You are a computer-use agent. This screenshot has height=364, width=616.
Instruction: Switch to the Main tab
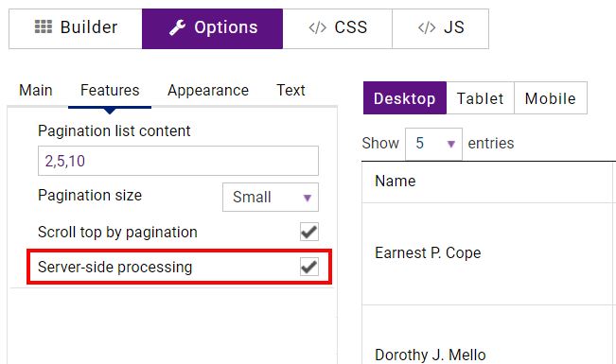[36, 91]
